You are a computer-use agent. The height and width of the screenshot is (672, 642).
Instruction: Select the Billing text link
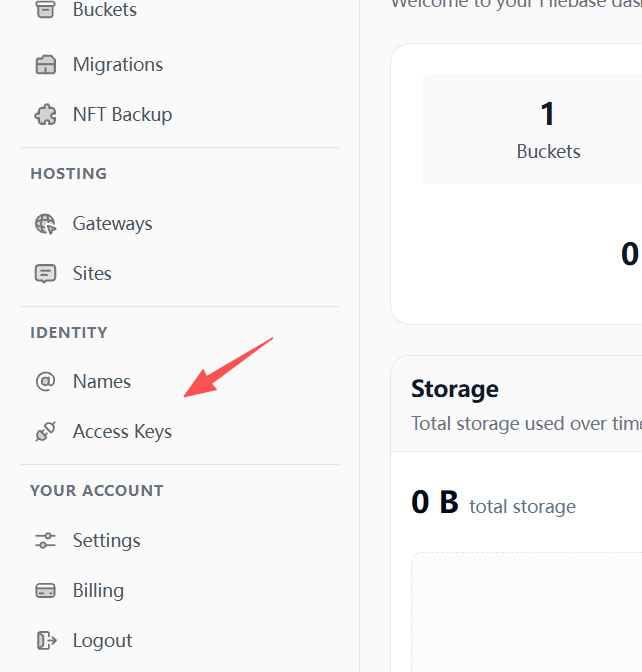tap(99, 591)
